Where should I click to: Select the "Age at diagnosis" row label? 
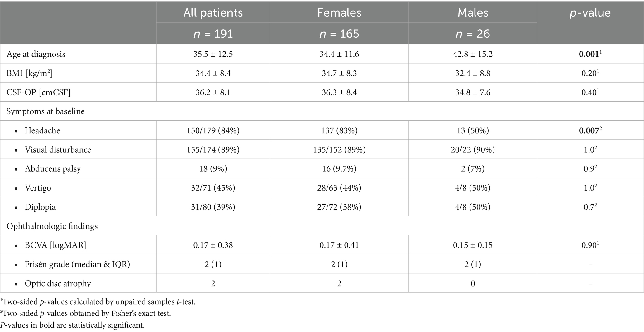[x=36, y=54]
